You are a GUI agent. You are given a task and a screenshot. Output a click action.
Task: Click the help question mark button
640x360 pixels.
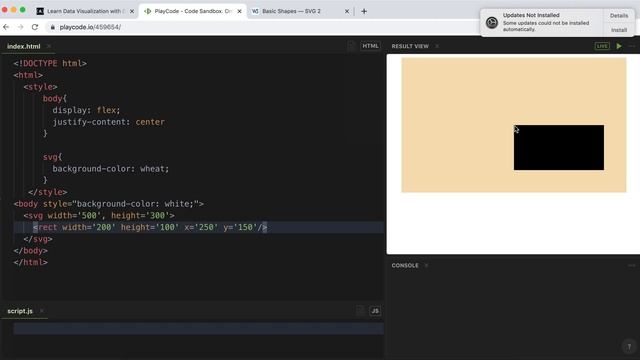629,347
